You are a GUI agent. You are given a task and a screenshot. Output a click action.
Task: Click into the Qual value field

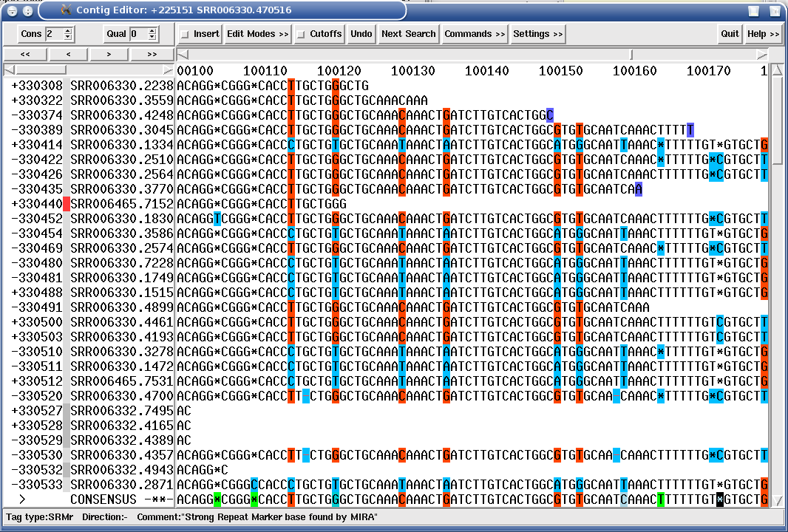(x=139, y=34)
